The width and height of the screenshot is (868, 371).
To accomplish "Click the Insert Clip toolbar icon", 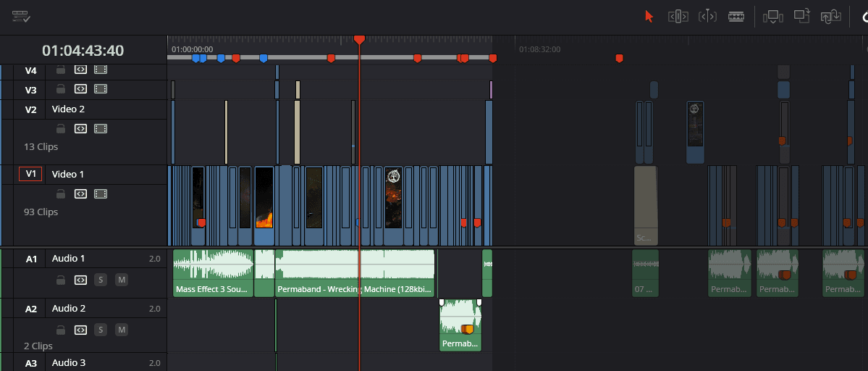I will (773, 16).
